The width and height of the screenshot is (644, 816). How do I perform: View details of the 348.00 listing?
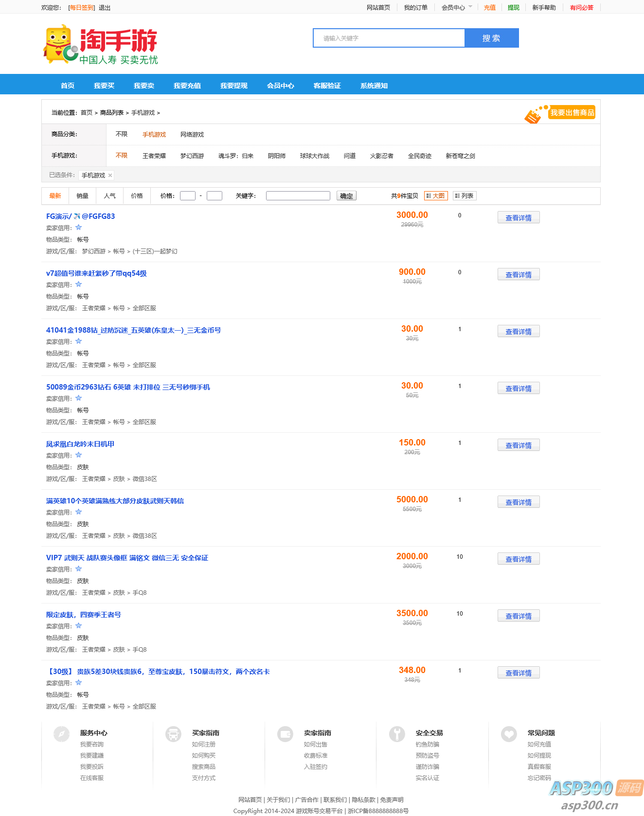[519, 673]
